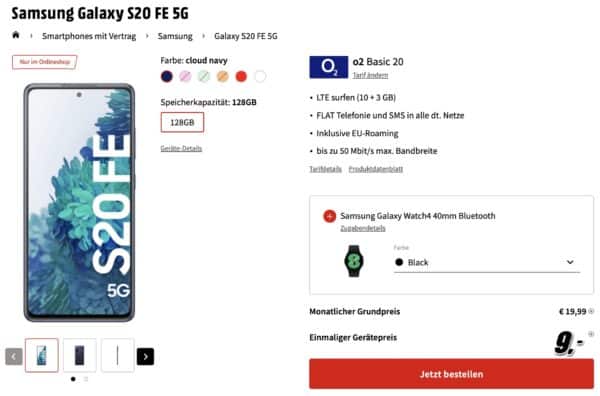Image resolution: width=600 pixels, height=396 pixels.
Task: Choose the 128GB storage capacity option
Action: (182, 122)
